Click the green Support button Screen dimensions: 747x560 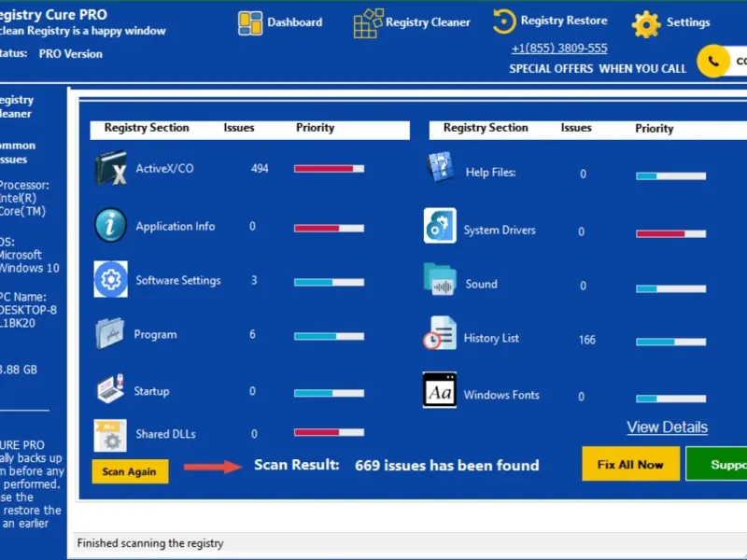pyautogui.click(x=716, y=464)
